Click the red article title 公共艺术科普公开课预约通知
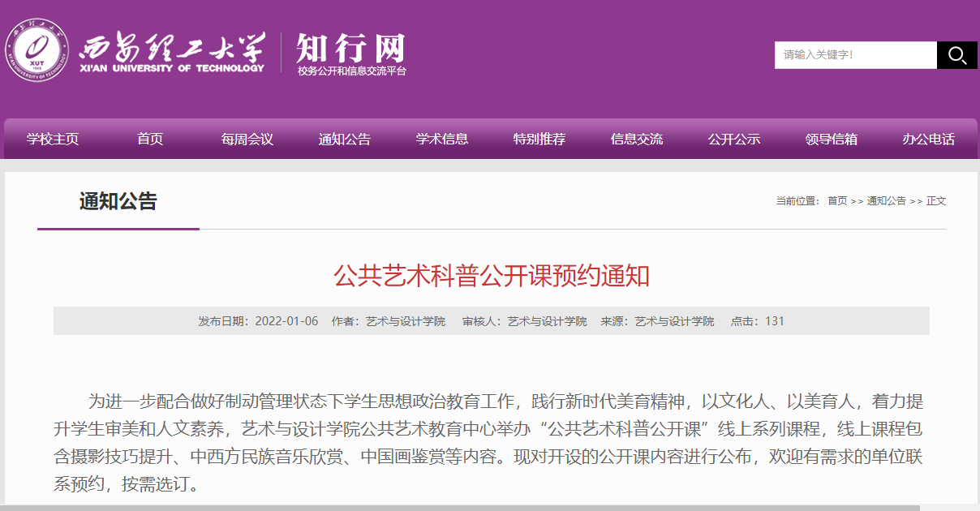The image size is (980, 511). click(491, 276)
